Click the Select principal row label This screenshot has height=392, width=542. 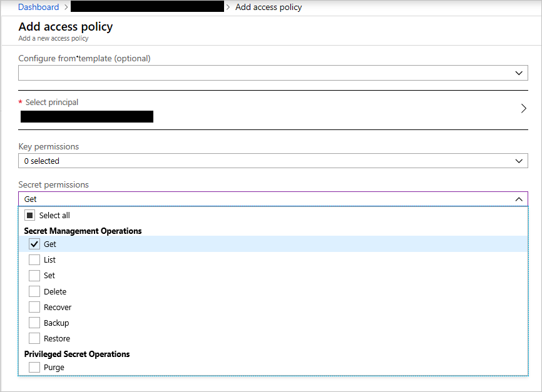pyautogui.click(x=52, y=103)
